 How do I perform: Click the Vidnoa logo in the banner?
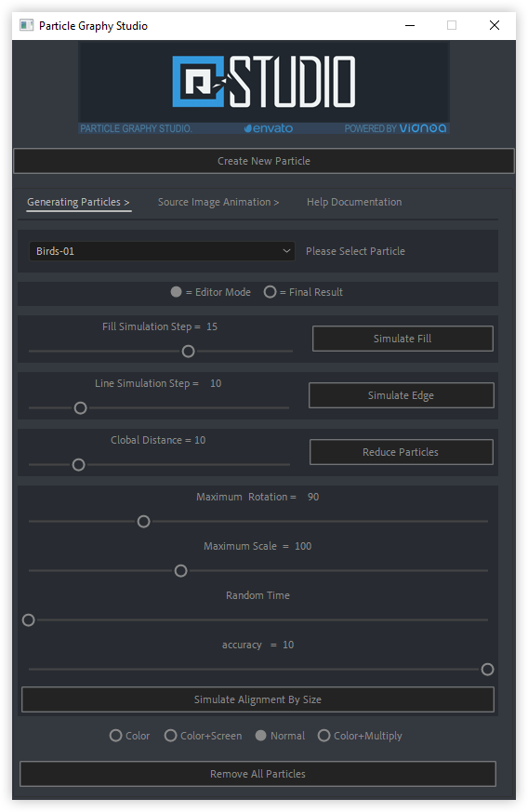pos(422,128)
